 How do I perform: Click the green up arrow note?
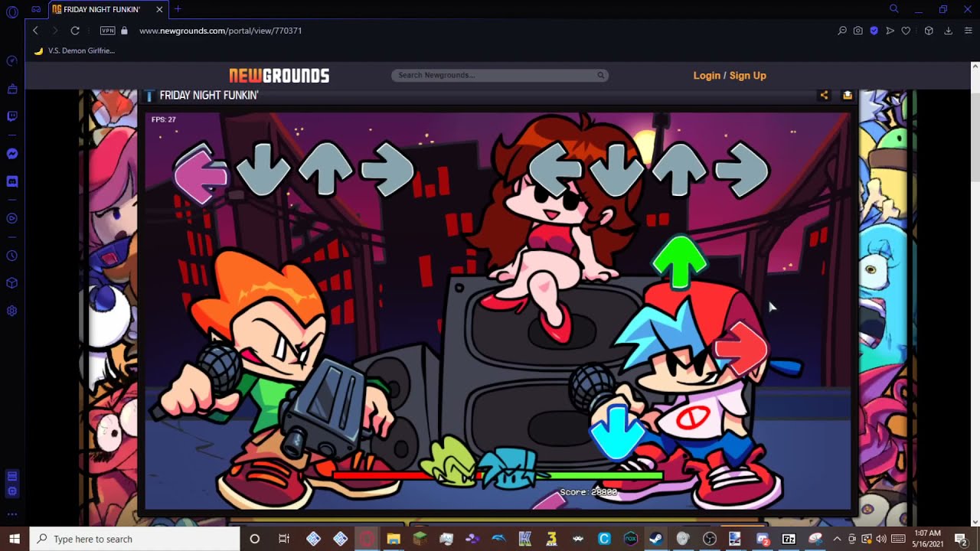click(679, 262)
